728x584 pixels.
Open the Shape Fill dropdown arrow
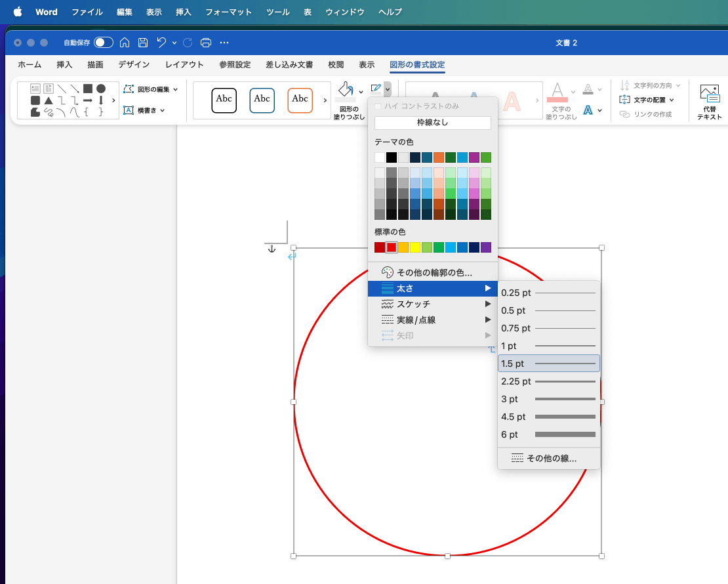click(361, 92)
